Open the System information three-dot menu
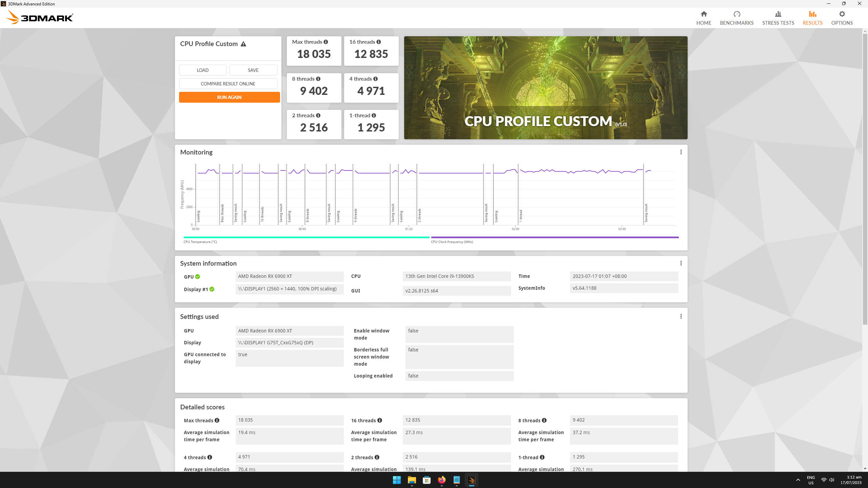This screenshot has height=488, width=868. 681,263
